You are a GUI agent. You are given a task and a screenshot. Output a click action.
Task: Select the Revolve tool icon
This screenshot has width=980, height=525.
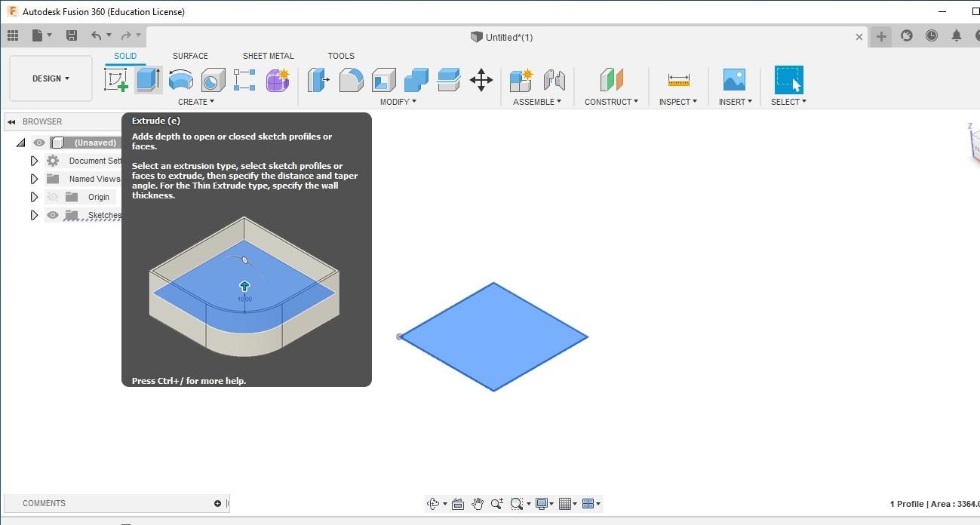click(180, 79)
